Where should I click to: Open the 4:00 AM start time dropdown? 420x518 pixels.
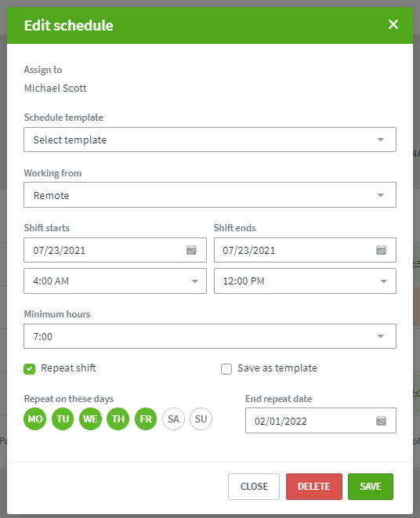pos(115,281)
